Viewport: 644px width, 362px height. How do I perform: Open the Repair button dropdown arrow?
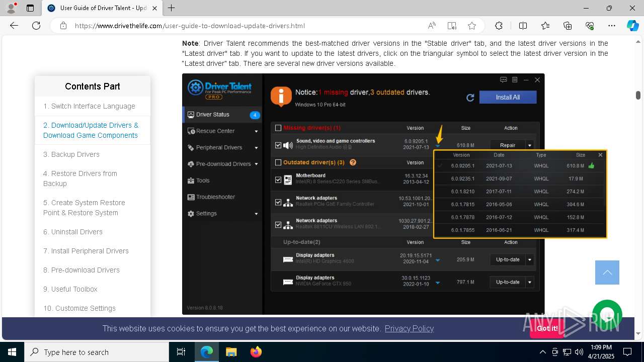click(530, 145)
